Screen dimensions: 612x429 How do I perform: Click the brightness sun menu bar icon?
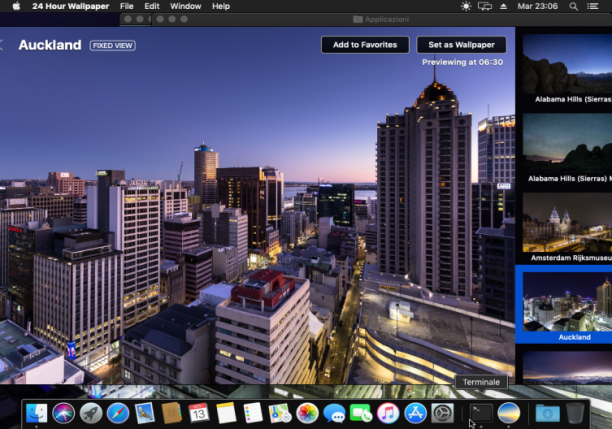point(466,6)
